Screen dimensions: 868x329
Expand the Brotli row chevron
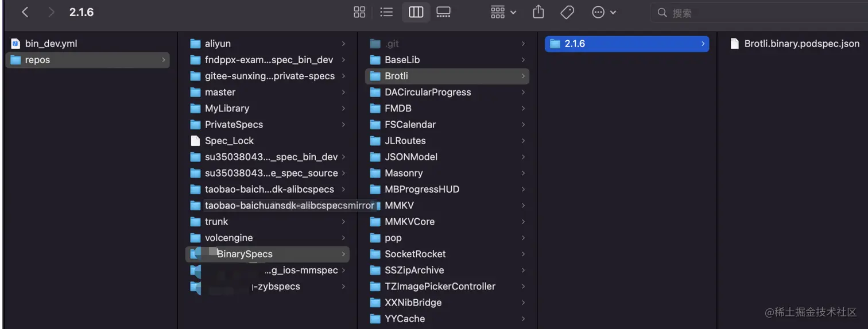coord(523,76)
